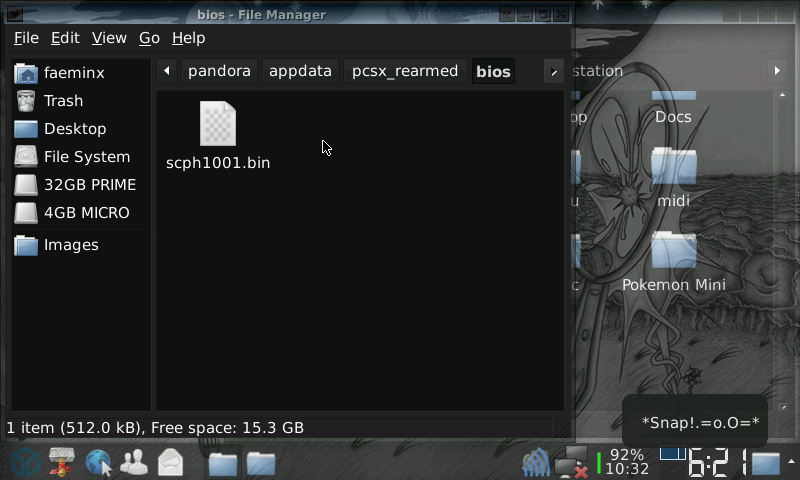The height and width of the screenshot is (480, 800).
Task: Open the Help menu
Action: (x=188, y=38)
